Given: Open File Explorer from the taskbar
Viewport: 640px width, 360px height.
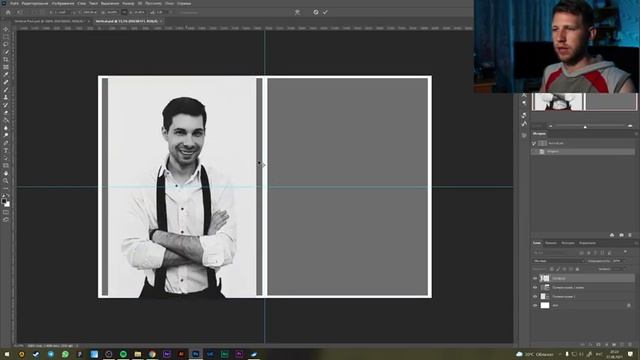Looking at the screenshot, I should 138,354.
